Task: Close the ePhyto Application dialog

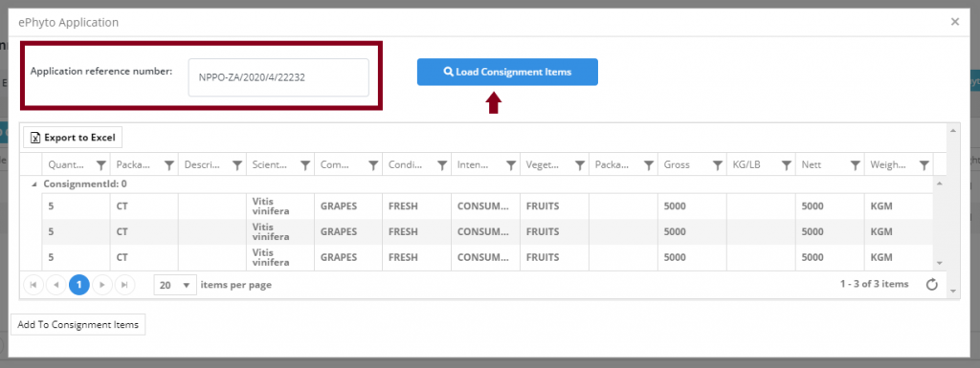Action: point(955,22)
